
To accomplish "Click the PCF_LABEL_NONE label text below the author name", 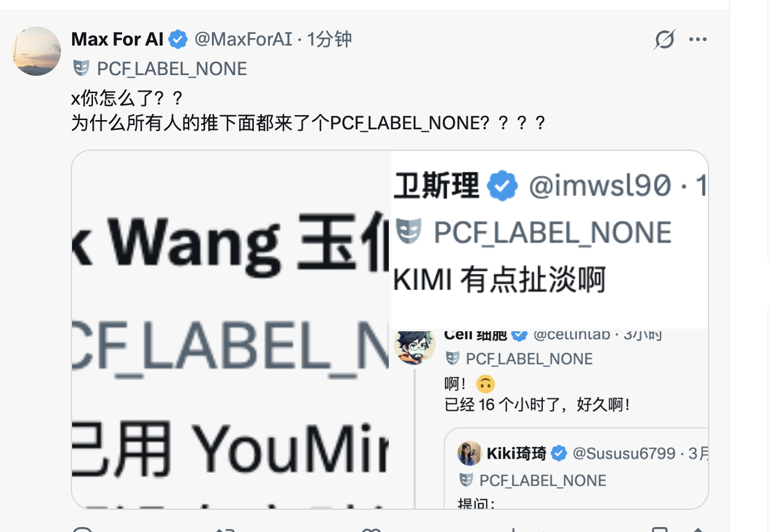I will click(x=172, y=68).
